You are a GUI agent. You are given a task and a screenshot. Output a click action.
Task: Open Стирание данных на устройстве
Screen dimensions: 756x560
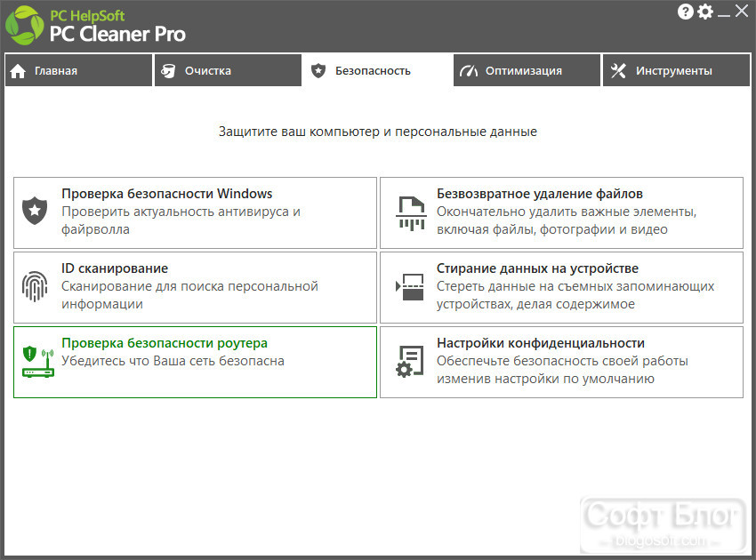pyautogui.click(x=561, y=288)
